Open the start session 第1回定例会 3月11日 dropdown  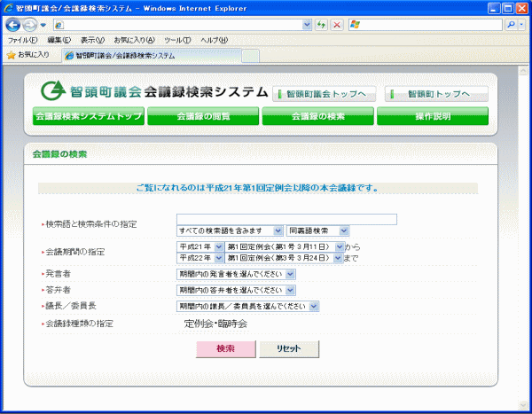click(x=285, y=246)
